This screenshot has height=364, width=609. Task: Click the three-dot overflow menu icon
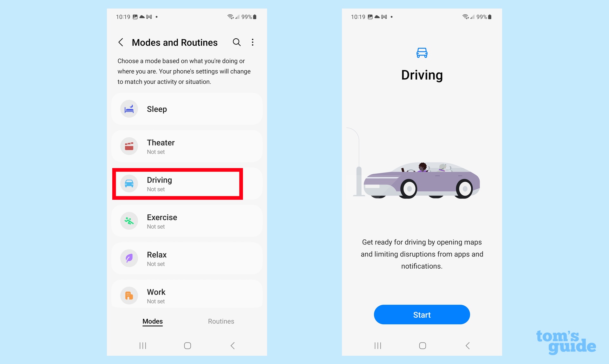[x=253, y=42]
